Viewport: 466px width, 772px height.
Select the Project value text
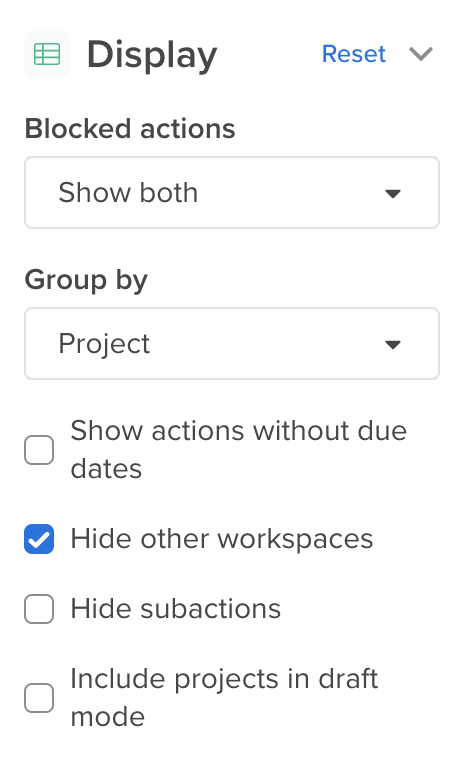[104, 344]
